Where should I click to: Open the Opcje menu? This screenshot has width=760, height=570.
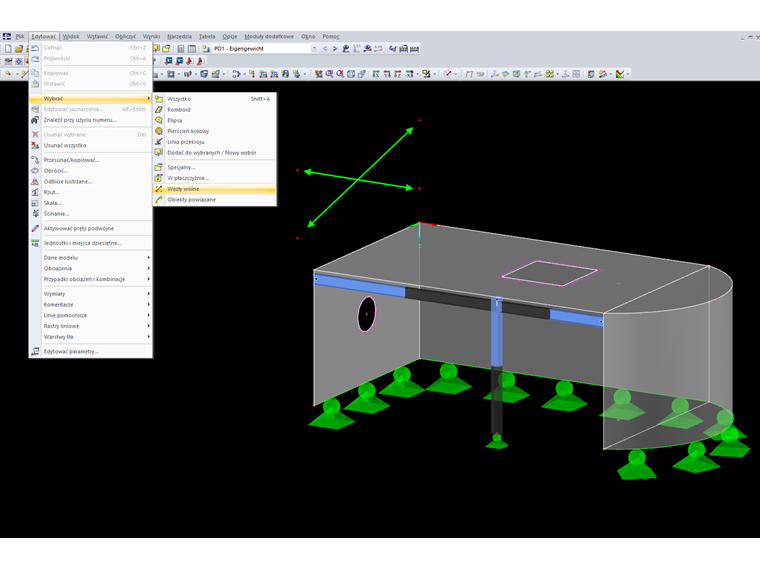[230, 36]
